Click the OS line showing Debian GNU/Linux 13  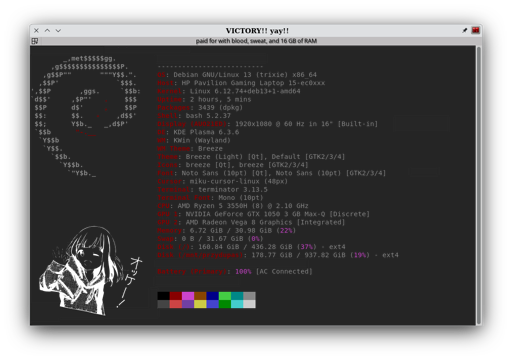point(237,75)
